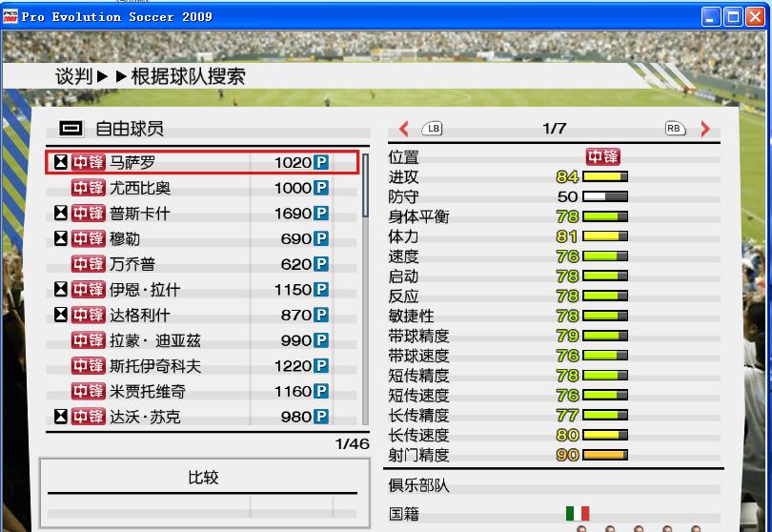Click the 中锋 badge for 米贾托维奇
The width and height of the screenshot is (772, 532).
(88, 391)
